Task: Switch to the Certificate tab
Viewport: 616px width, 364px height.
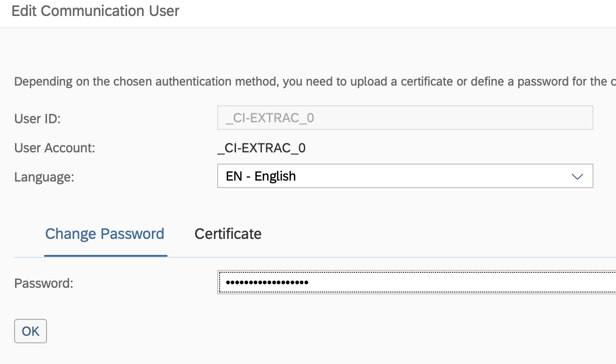Action: pos(228,234)
